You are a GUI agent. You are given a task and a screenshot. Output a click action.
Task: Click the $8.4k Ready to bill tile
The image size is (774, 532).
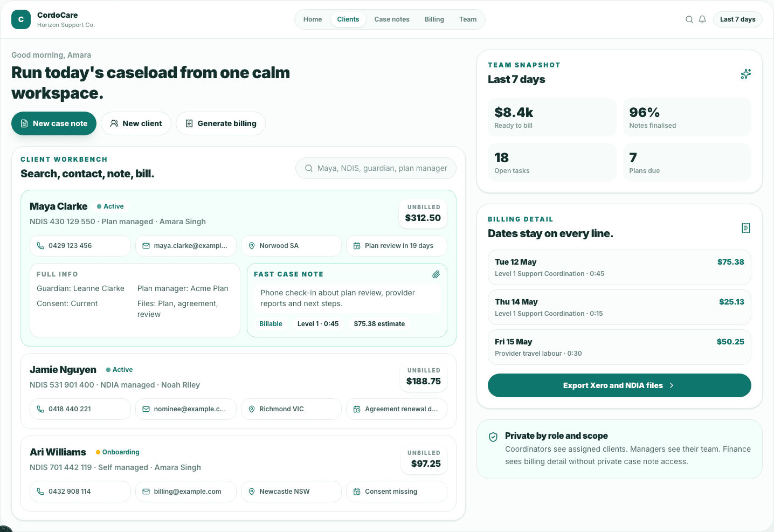[552, 117]
